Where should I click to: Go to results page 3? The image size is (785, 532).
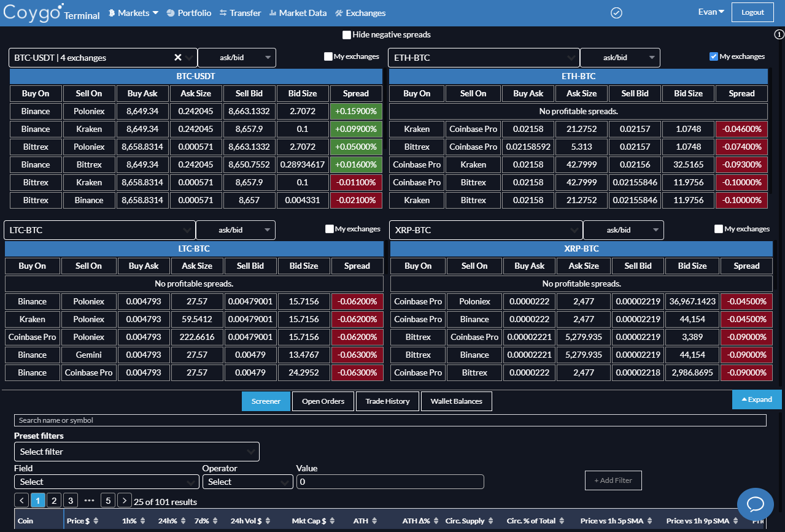click(x=70, y=500)
